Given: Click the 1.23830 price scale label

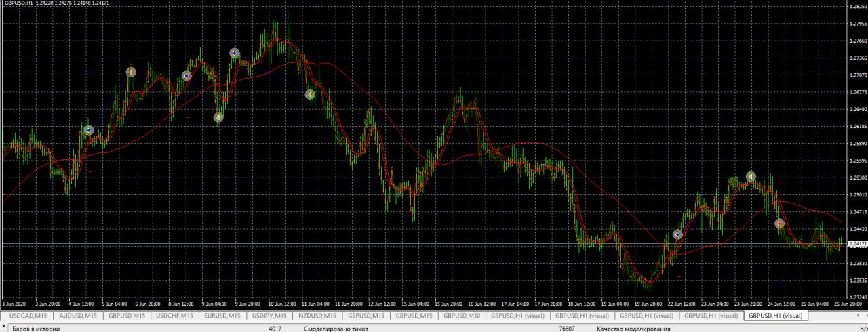Looking at the screenshot, I should 858,263.
